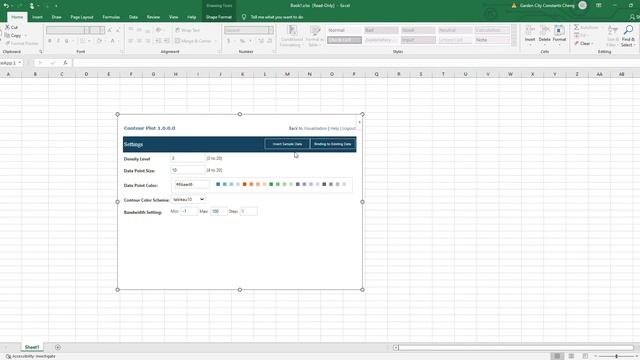Open the Font name dropdown
The image size is (640, 360).
pos(87,30)
